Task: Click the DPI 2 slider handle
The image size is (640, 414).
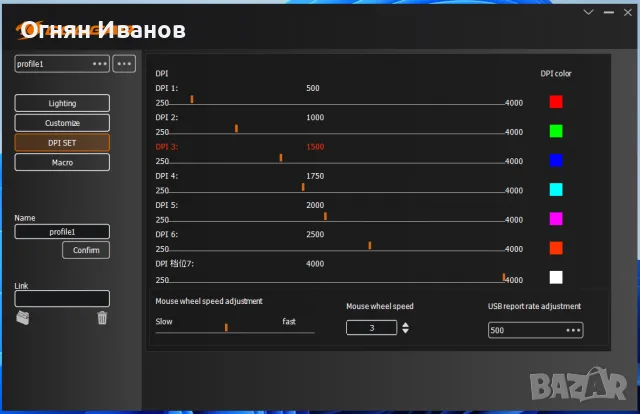Action: click(236, 129)
